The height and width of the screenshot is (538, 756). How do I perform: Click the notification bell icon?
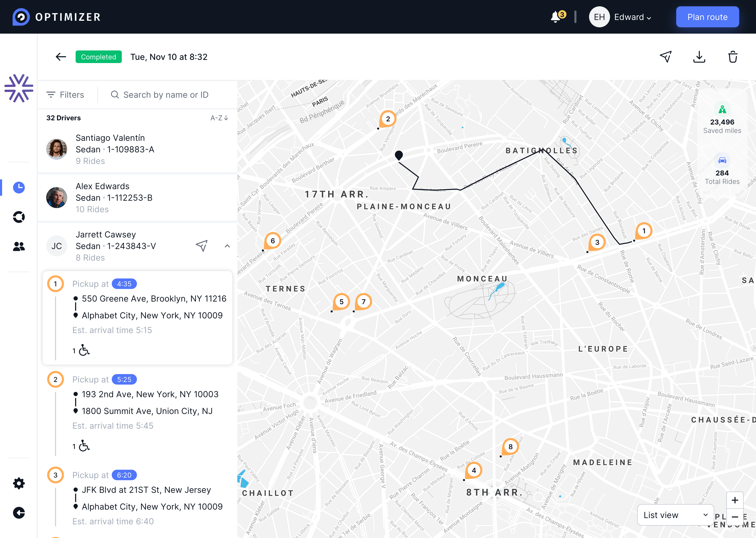pyautogui.click(x=556, y=17)
